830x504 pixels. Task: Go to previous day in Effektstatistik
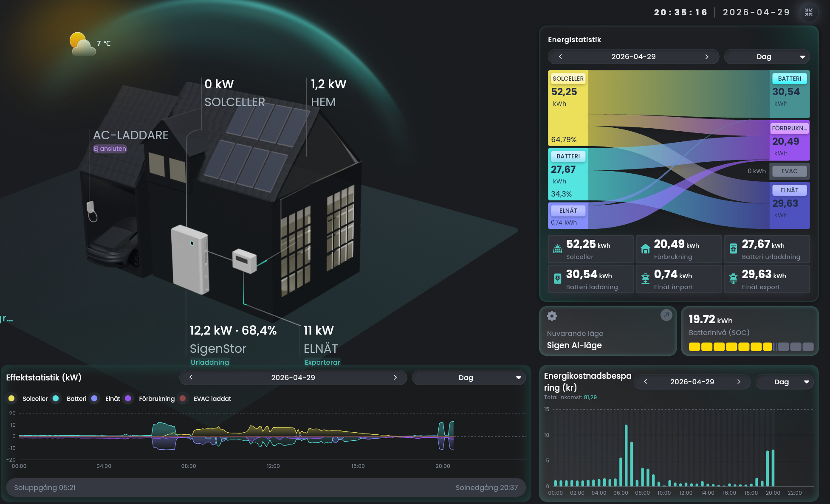tap(191, 377)
